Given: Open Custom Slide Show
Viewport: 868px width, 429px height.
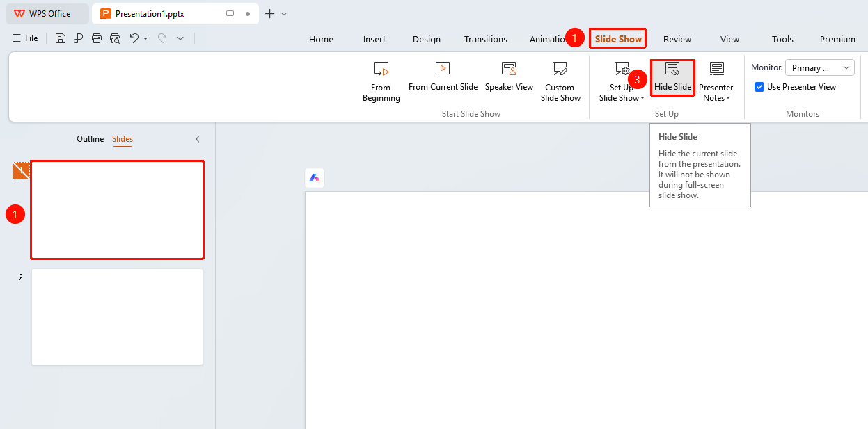Looking at the screenshot, I should click(560, 82).
